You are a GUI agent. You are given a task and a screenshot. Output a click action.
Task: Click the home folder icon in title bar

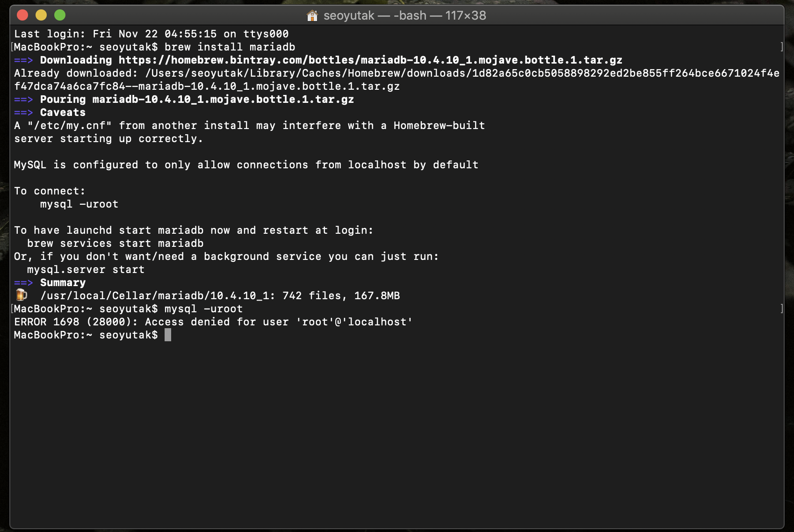coord(312,15)
